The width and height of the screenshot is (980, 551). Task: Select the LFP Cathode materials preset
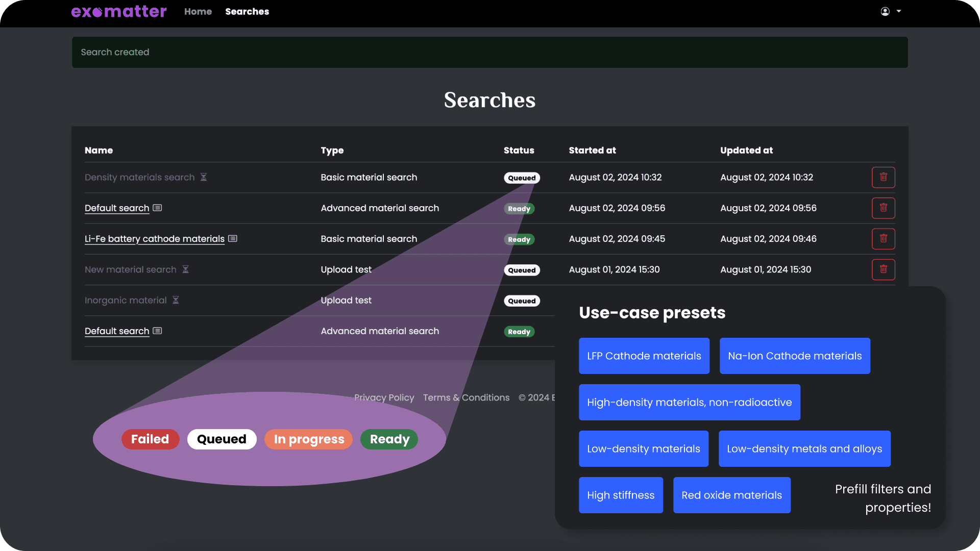click(644, 356)
